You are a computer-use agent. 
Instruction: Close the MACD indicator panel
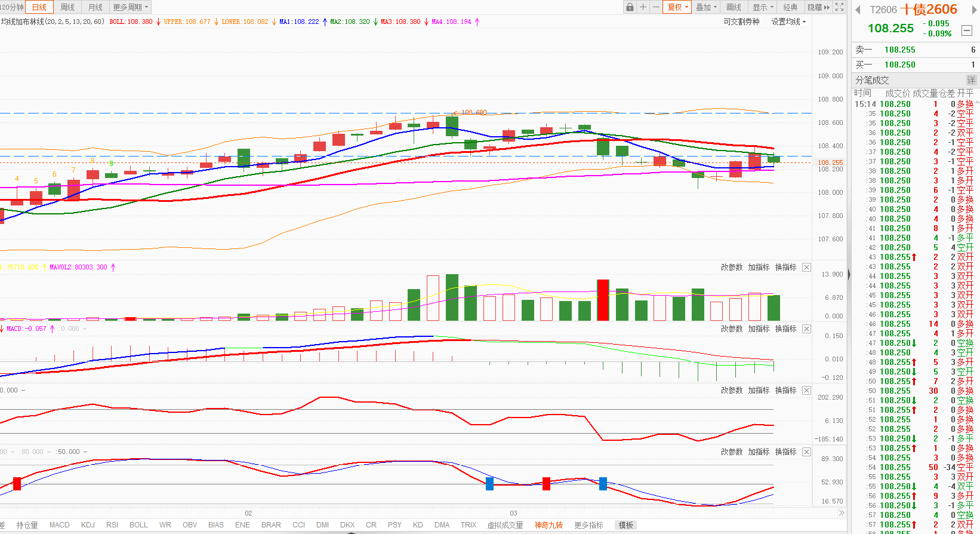806,329
